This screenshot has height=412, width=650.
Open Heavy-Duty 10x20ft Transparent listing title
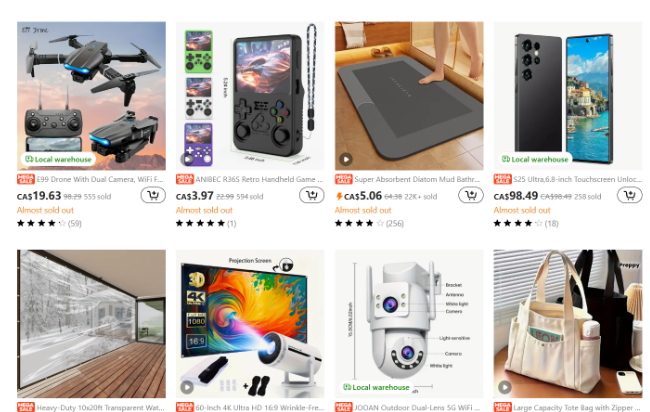[x=100, y=407]
